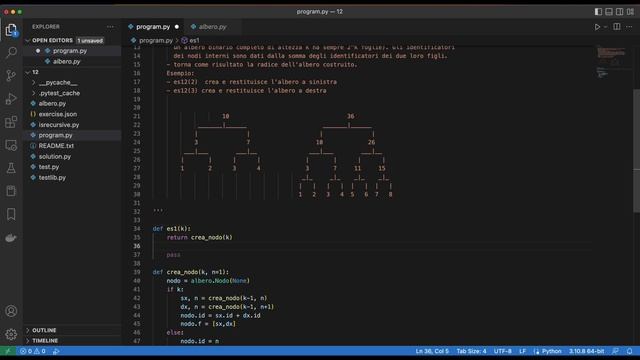
Task: Click the editor minimap
Action: (x=611, y=61)
